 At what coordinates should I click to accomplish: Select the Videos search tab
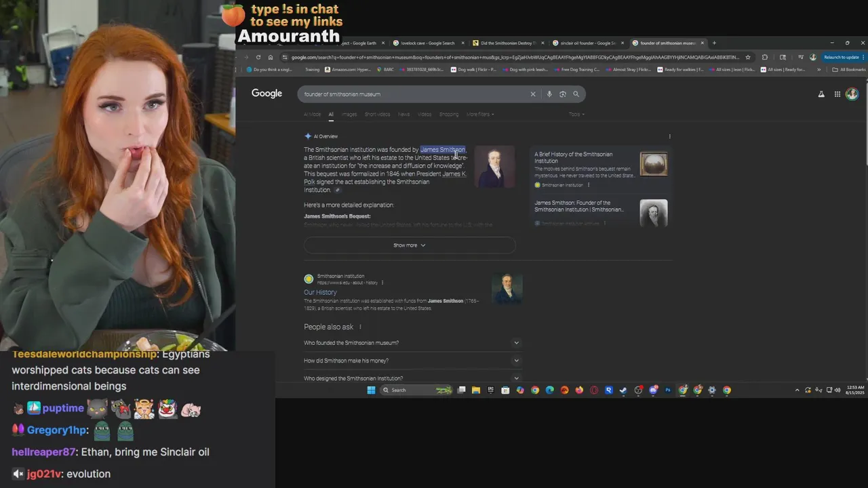[425, 114]
